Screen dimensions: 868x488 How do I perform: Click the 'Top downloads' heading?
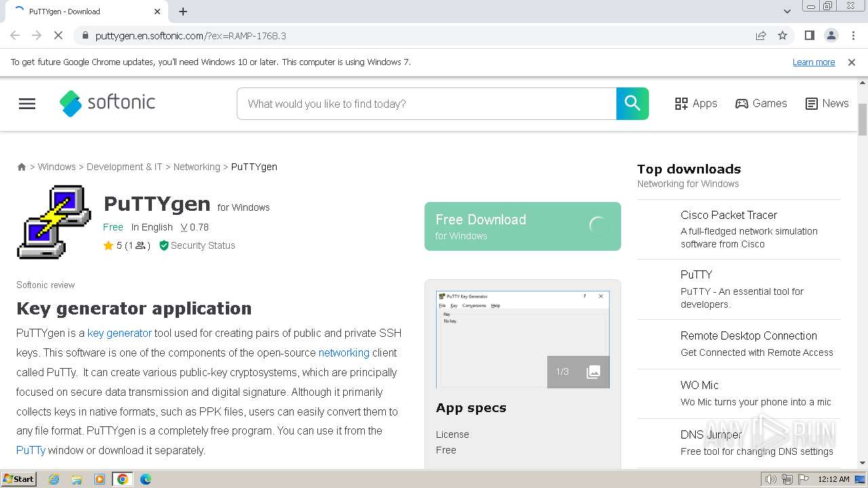click(x=689, y=169)
